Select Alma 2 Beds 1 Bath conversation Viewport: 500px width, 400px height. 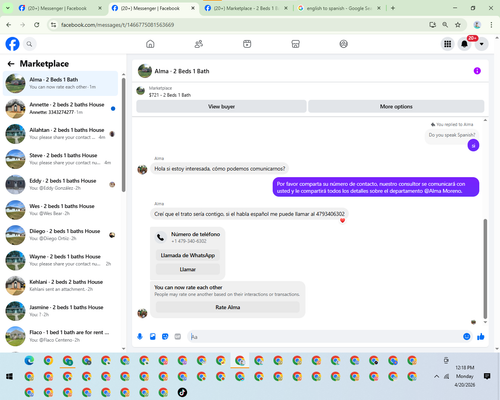[x=60, y=83]
